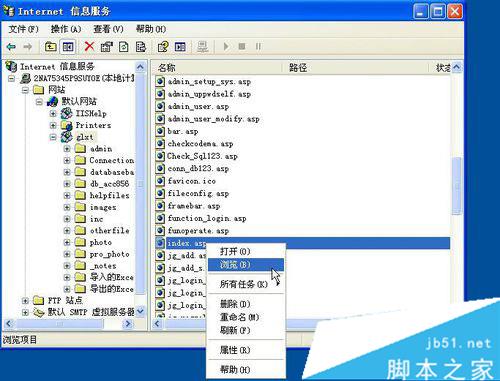Expand the 默认 SMTP 虚拟服务器 node
Screen dimensions: 500x381
pos(25,312)
